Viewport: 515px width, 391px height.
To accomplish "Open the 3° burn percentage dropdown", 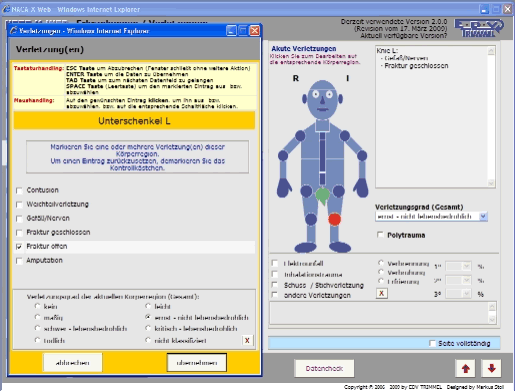I will tap(458, 294).
